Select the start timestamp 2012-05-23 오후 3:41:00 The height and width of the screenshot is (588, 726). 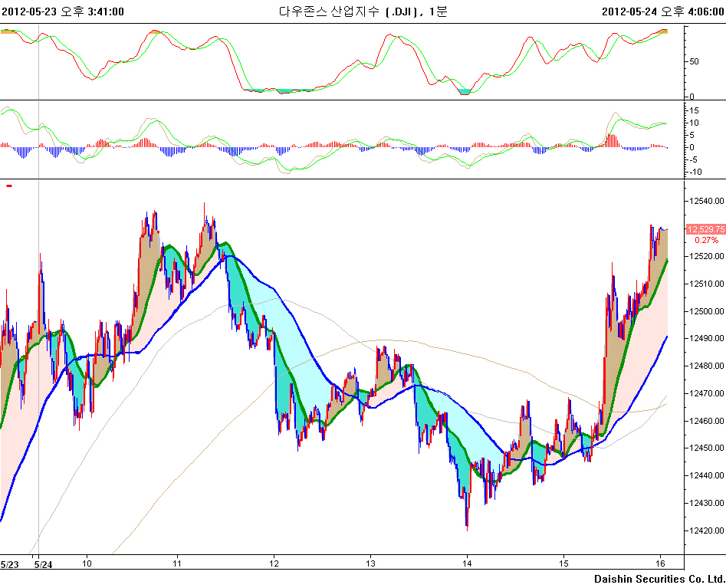63,11
